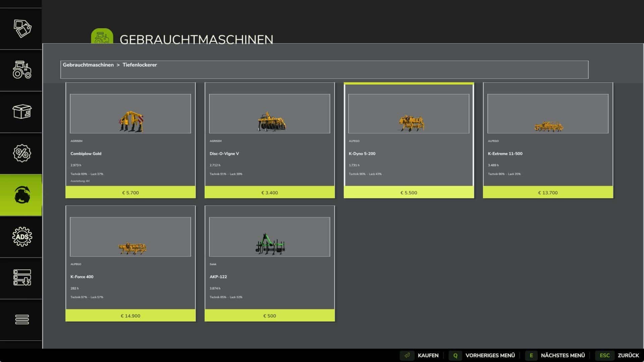Click the 3.489 h operating hours text

tap(493, 165)
